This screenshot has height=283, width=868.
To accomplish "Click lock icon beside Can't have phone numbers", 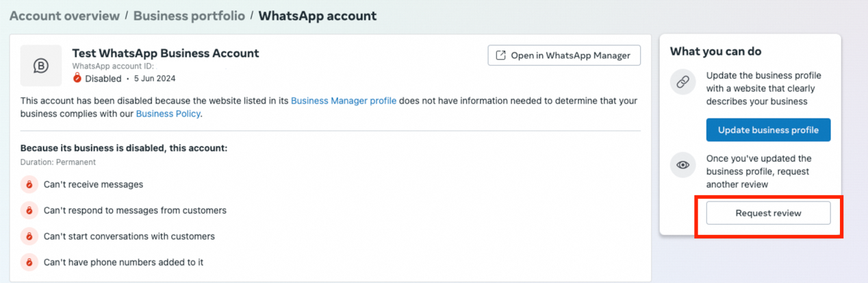I will coord(29,262).
